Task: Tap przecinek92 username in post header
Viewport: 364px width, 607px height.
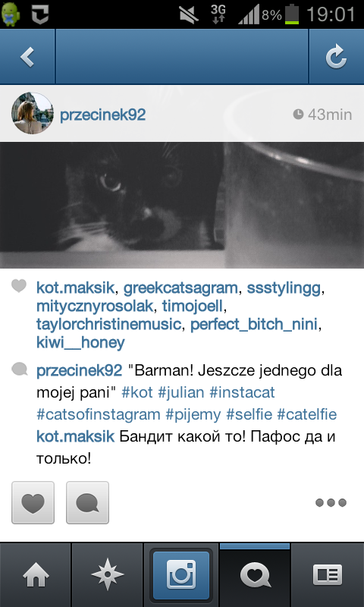Action: point(102,115)
